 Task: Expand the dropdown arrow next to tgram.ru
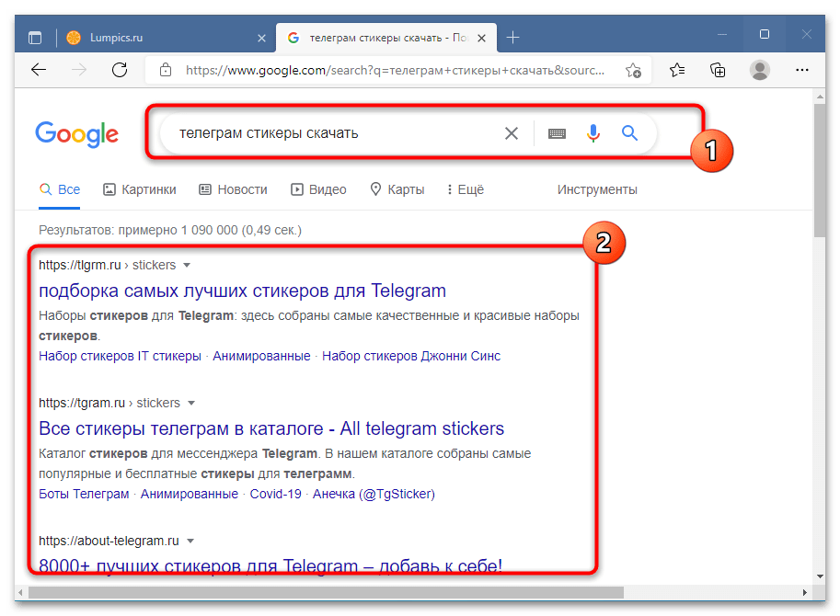(191, 403)
